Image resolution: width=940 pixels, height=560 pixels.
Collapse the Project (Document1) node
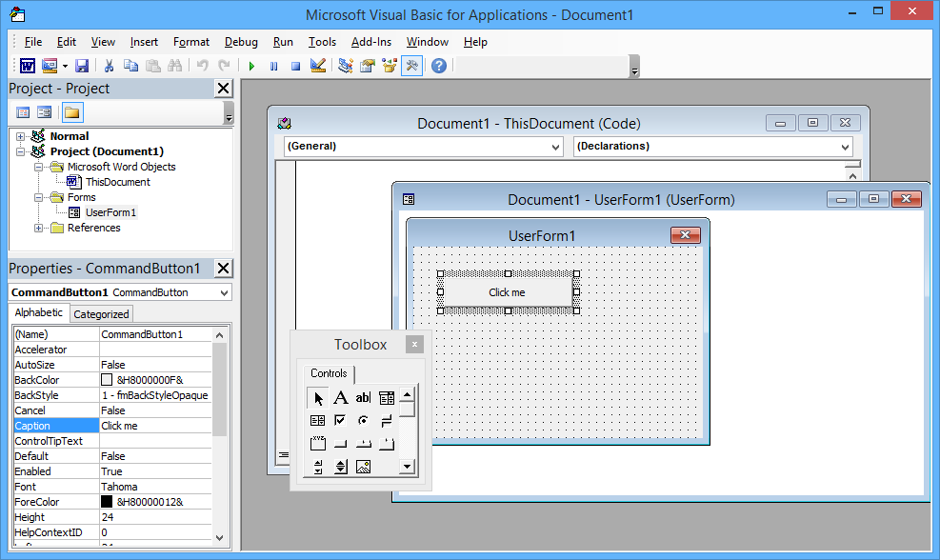(x=20, y=151)
